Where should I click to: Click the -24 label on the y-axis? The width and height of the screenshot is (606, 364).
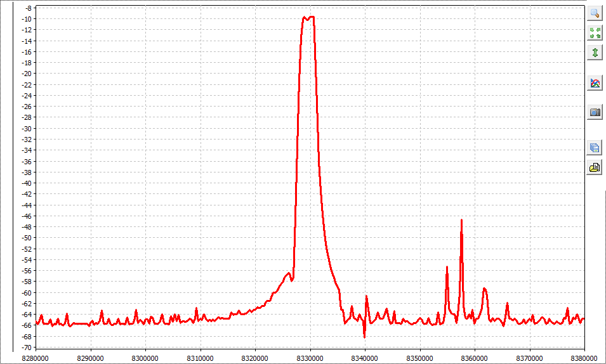(x=27, y=96)
